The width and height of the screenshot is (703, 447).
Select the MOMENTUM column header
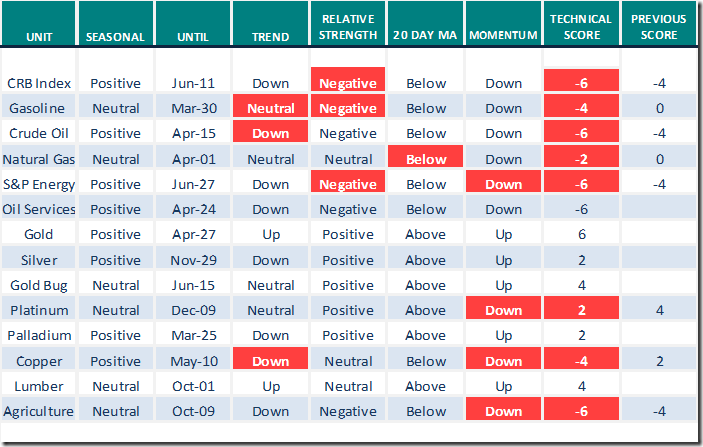pos(503,37)
